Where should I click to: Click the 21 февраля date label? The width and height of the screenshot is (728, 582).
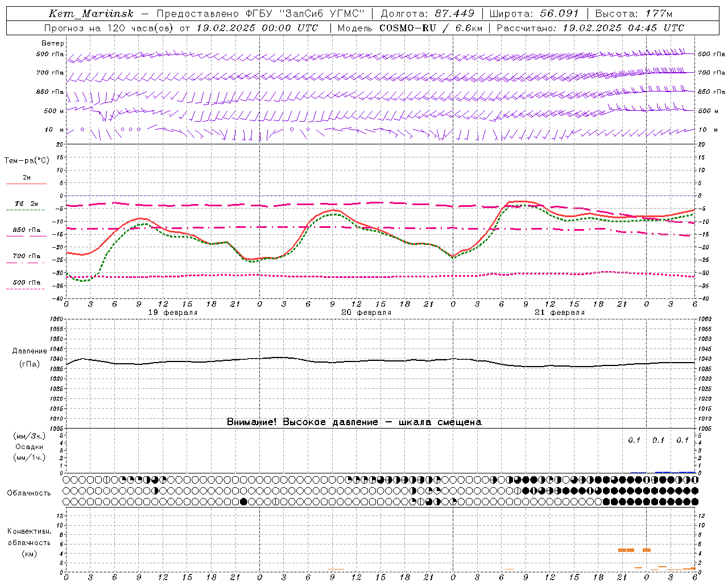click(x=560, y=313)
